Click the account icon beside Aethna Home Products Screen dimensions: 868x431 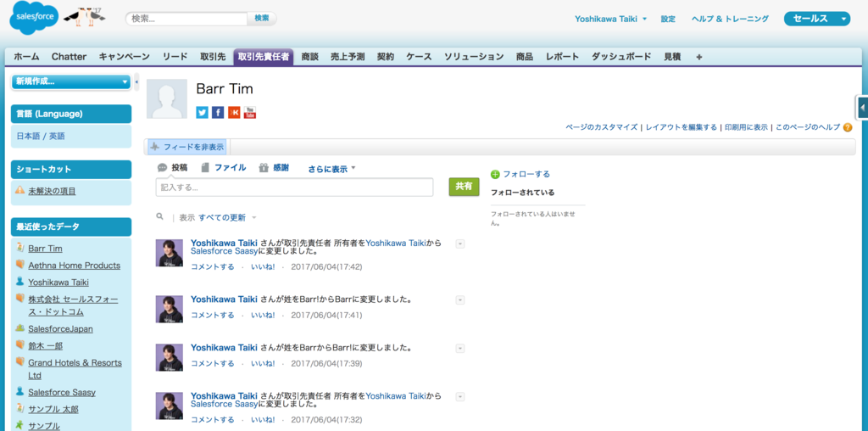pos(20,264)
